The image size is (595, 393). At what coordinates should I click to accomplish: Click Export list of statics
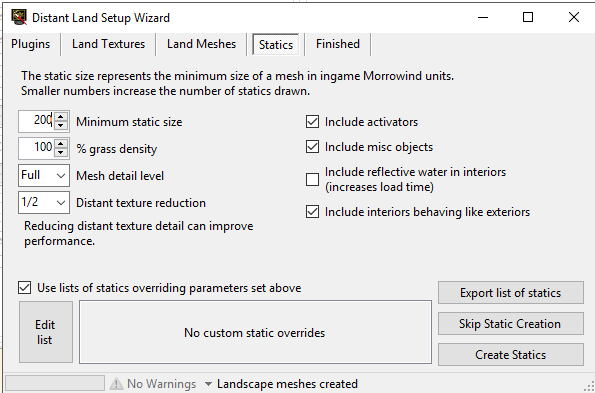tap(511, 292)
